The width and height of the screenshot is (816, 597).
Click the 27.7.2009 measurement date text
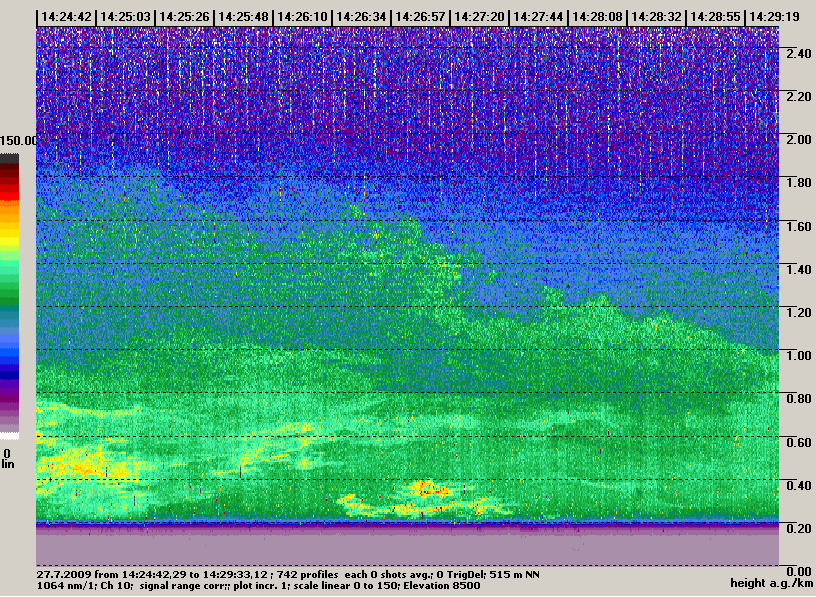click(64, 575)
